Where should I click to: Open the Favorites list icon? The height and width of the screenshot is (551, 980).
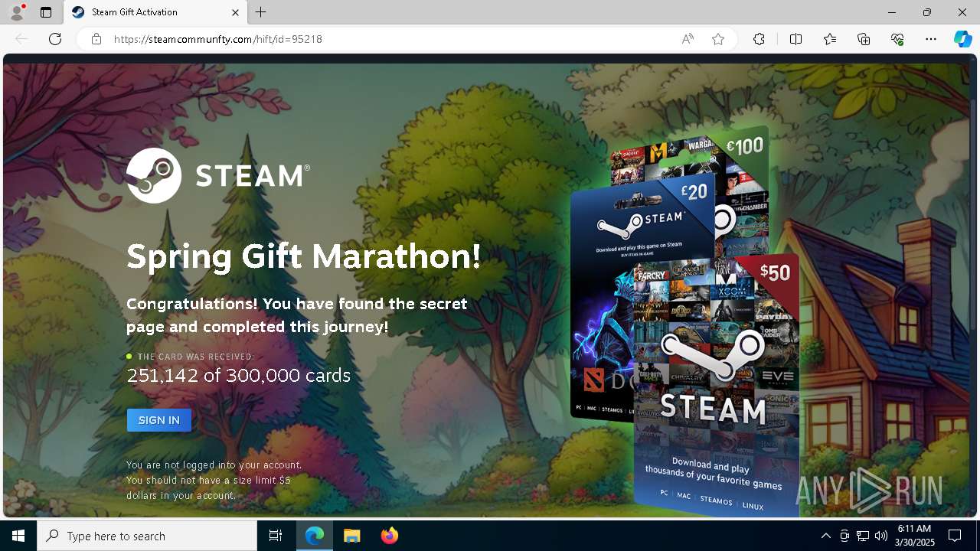tap(830, 39)
